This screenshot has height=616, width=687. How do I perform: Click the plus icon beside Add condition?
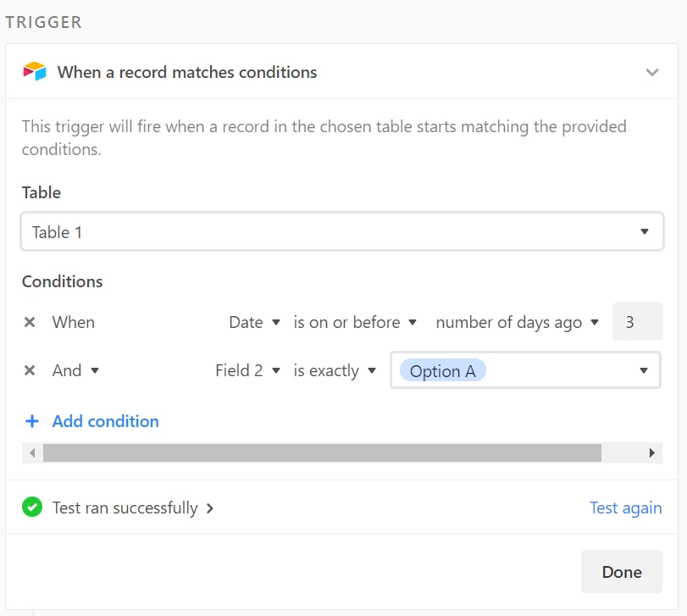click(32, 421)
